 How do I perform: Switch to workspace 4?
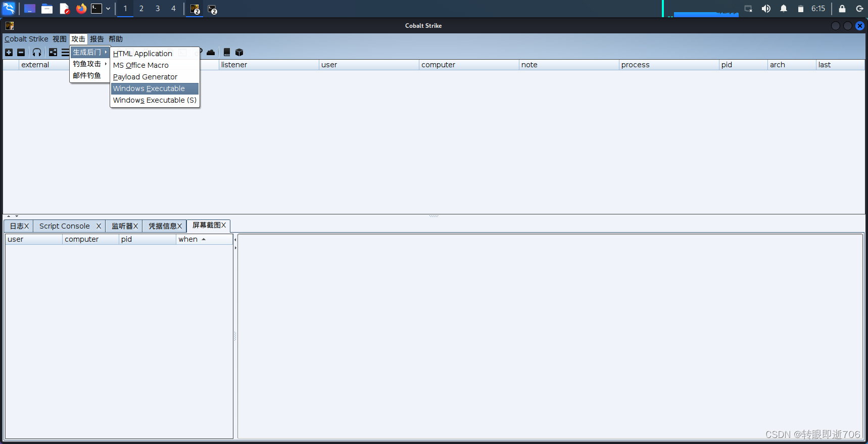(173, 9)
